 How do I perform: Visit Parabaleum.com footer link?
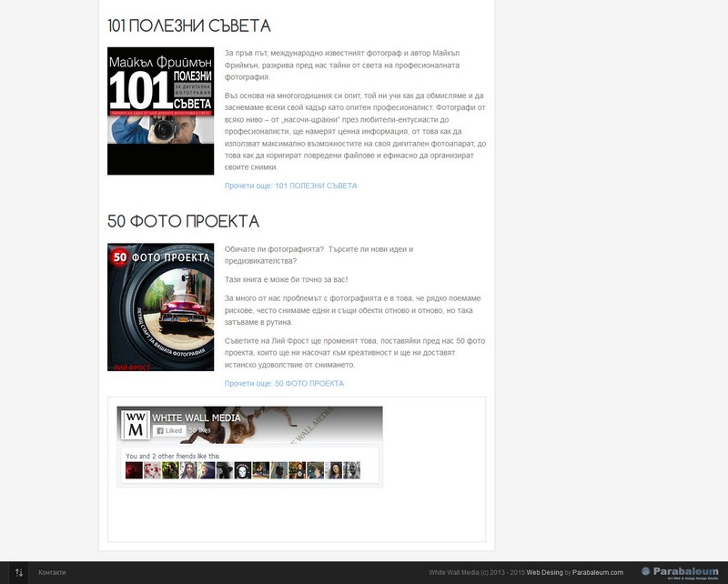click(598, 573)
